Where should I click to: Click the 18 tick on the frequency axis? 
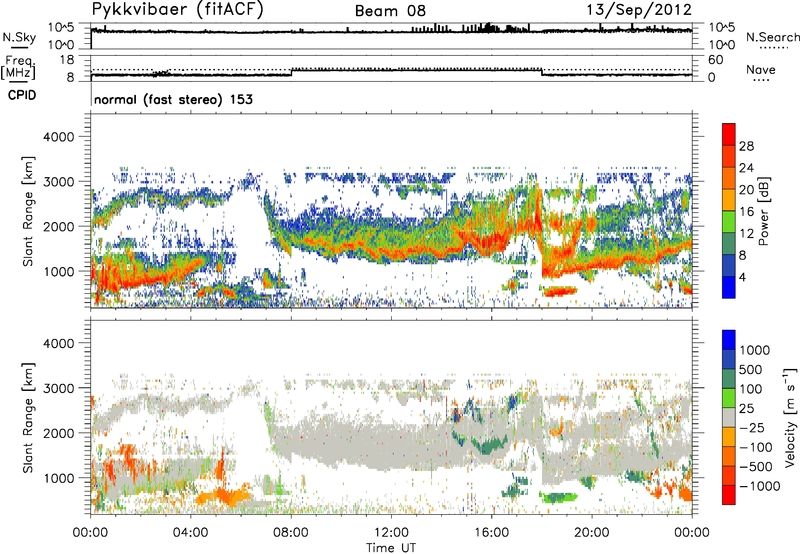67,60
